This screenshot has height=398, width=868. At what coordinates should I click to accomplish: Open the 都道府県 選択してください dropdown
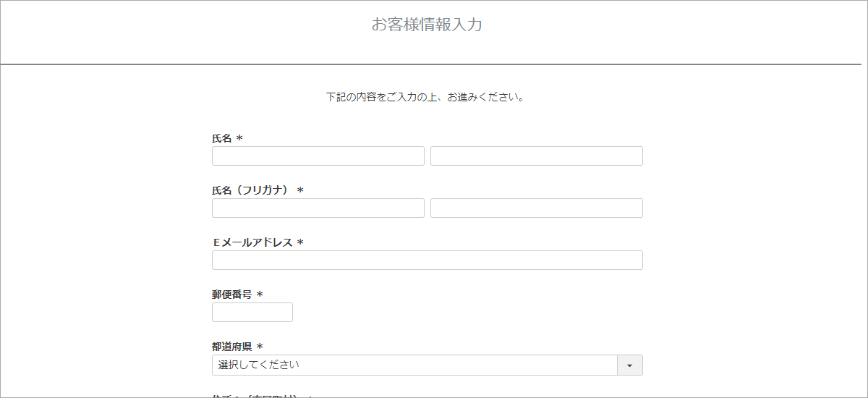click(414, 365)
